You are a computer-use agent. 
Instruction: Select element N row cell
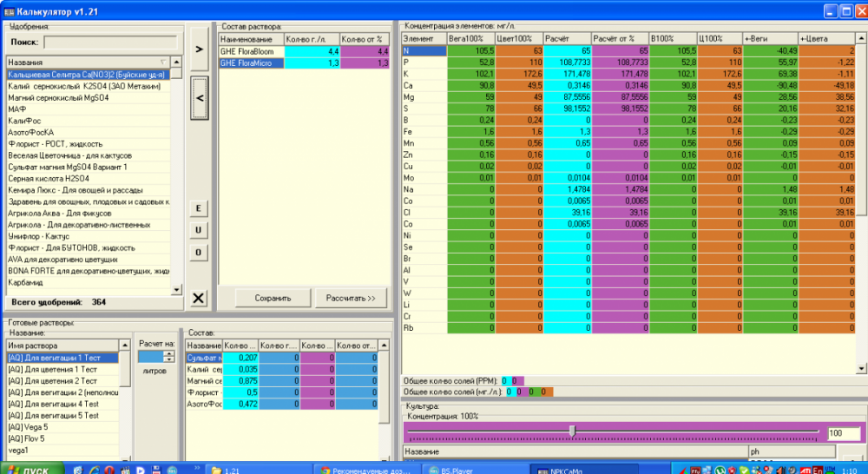[424, 51]
